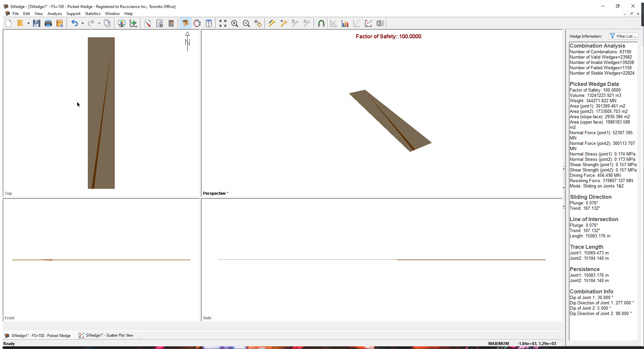Click Number of Failed Wedges=1158 line
Screen dimensions: 644x349
click(601, 68)
